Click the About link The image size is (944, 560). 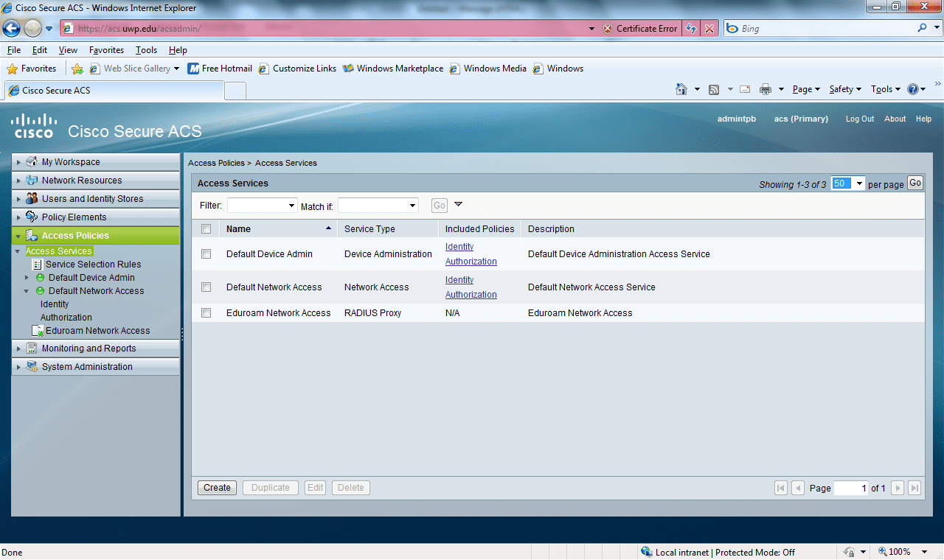pos(895,119)
